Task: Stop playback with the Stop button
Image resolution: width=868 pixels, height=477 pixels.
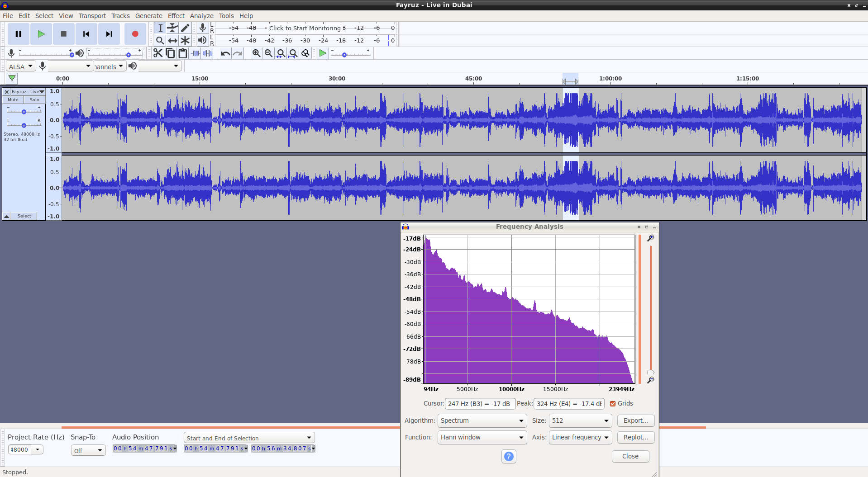Action: 64,34
